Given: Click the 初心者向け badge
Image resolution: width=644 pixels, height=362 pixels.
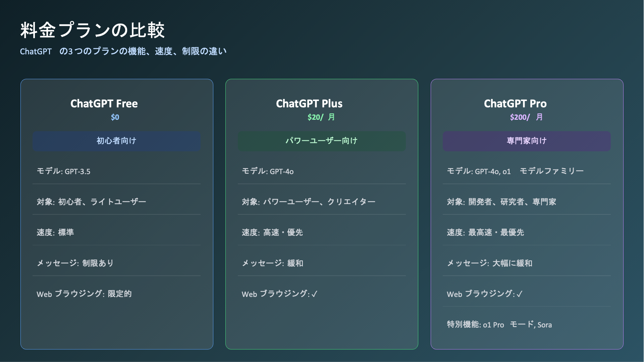Looking at the screenshot, I should pyautogui.click(x=116, y=141).
